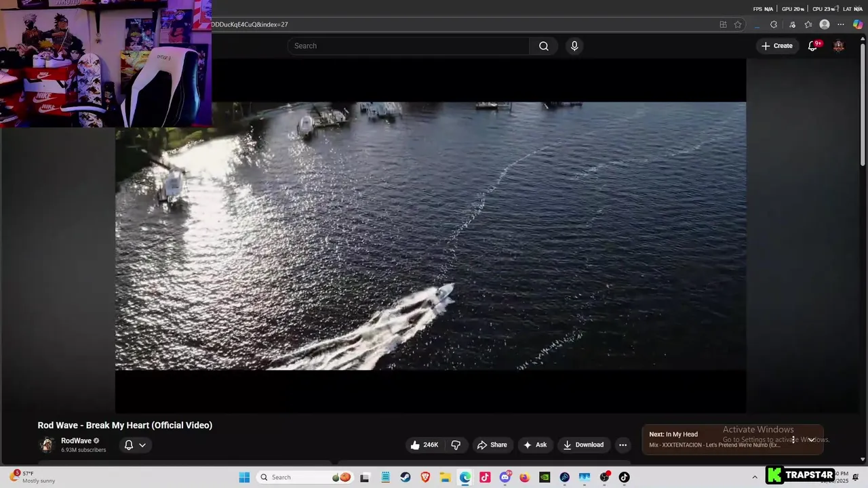Click in the YouTube search field
The height and width of the screenshot is (488, 868).
410,46
